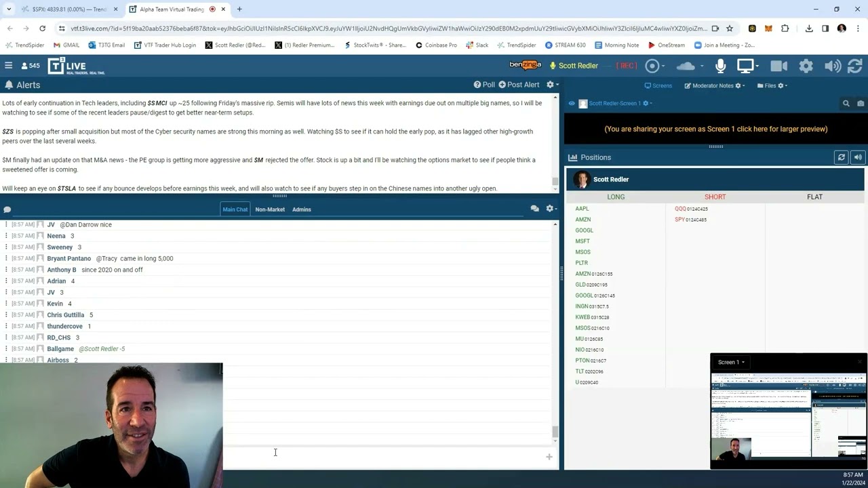868x488 pixels.
Task: Click the plus icon in chat input
Action: click(x=549, y=457)
